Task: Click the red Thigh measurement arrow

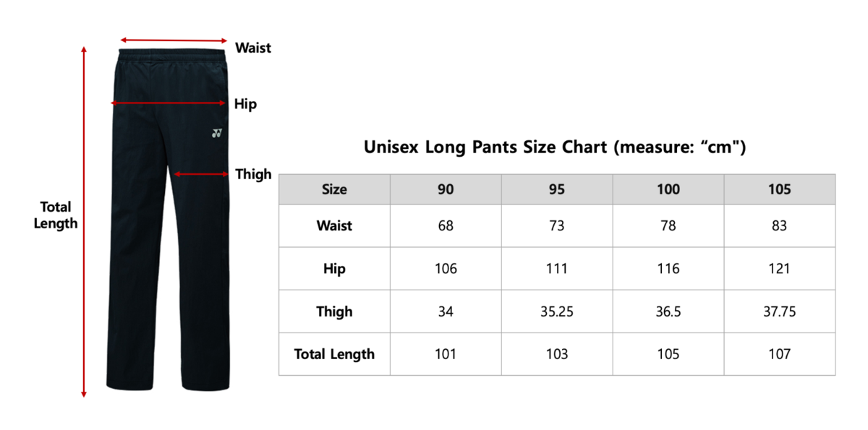Action: 201,174
